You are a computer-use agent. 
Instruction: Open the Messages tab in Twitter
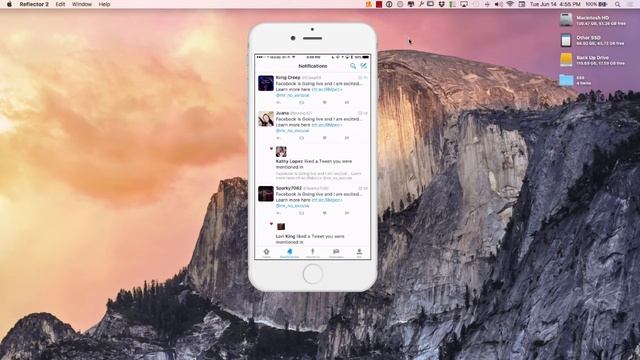pyautogui.click(x=336, y=253)
